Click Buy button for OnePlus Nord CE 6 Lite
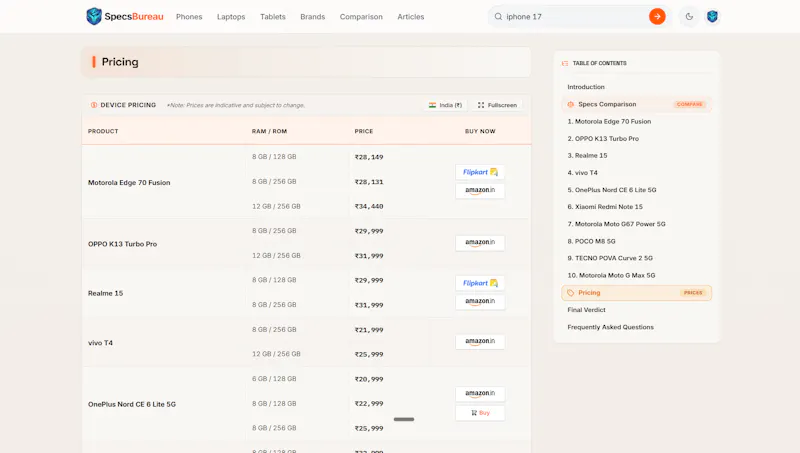Screen dimensions: 800x453 [480, 413]
